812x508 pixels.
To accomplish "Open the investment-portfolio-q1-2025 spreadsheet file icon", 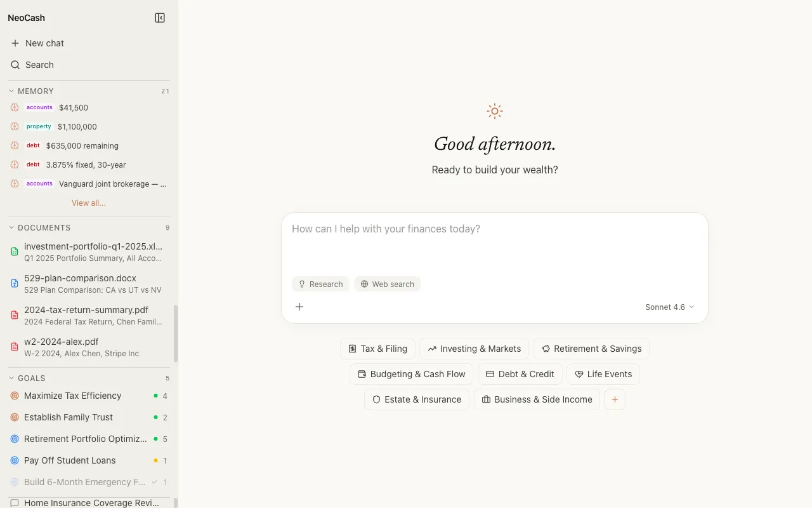I will 15,251.
